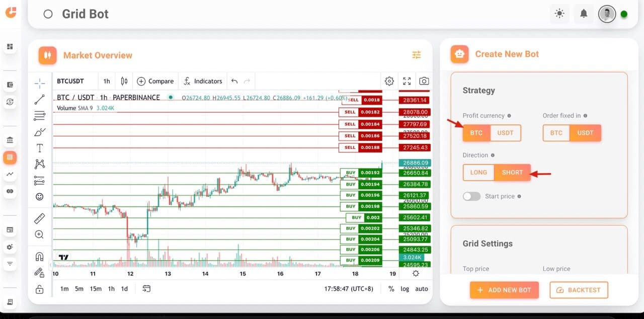Open the candlestick chart type selector
644x319 pixels.
(124, 81)
